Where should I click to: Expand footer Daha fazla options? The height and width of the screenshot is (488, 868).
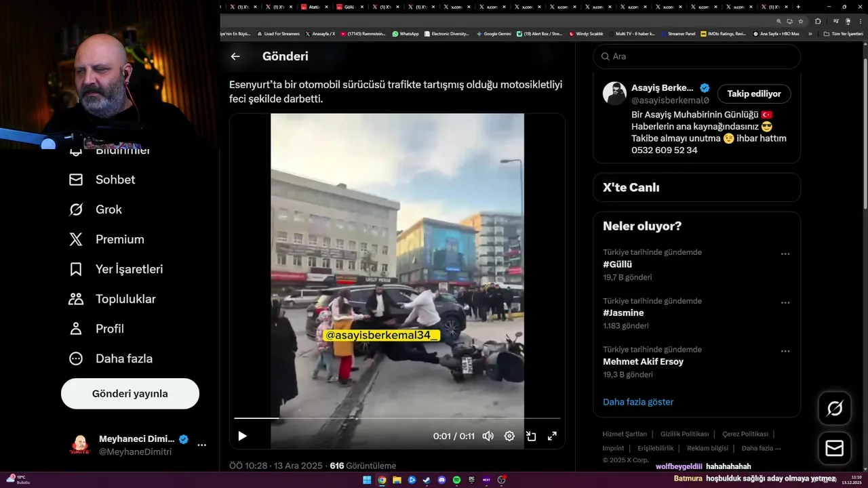tap(761, 448)
